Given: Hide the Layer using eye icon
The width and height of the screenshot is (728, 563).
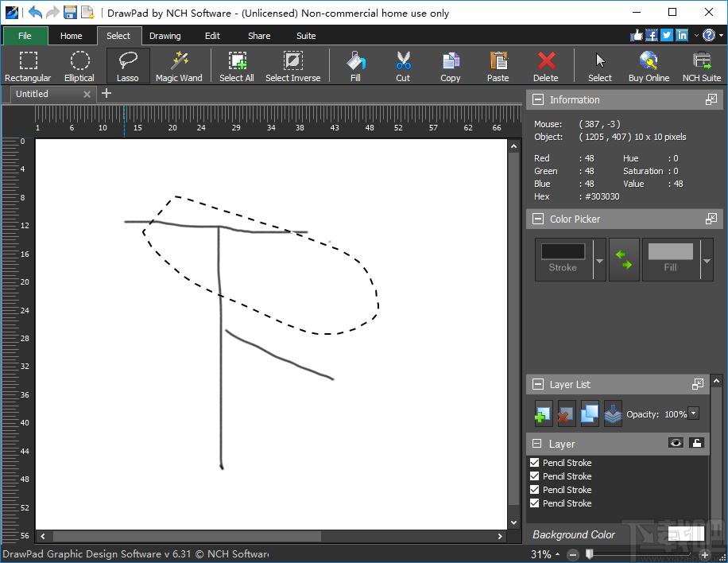Looking at the screenshot, I should click(676, 443).
